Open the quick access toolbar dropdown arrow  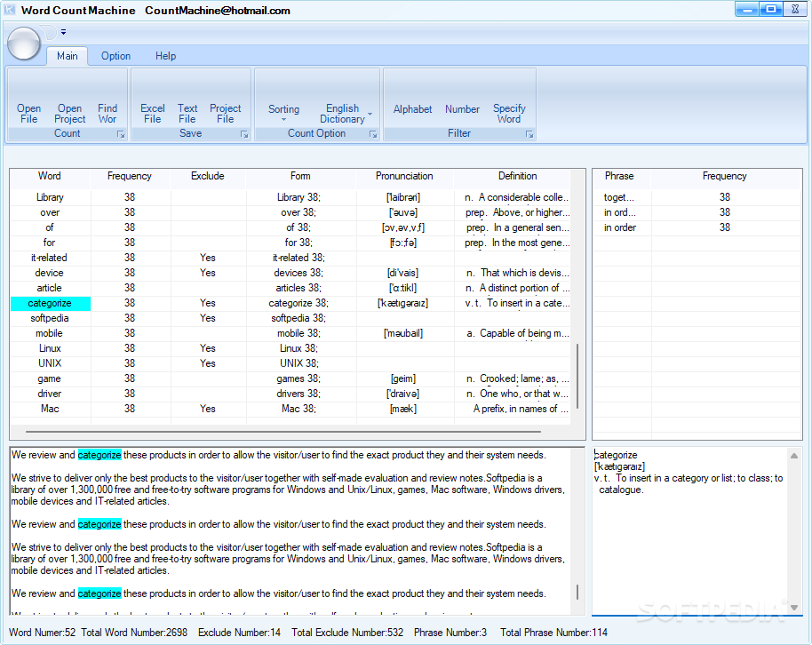pos(63,32)
